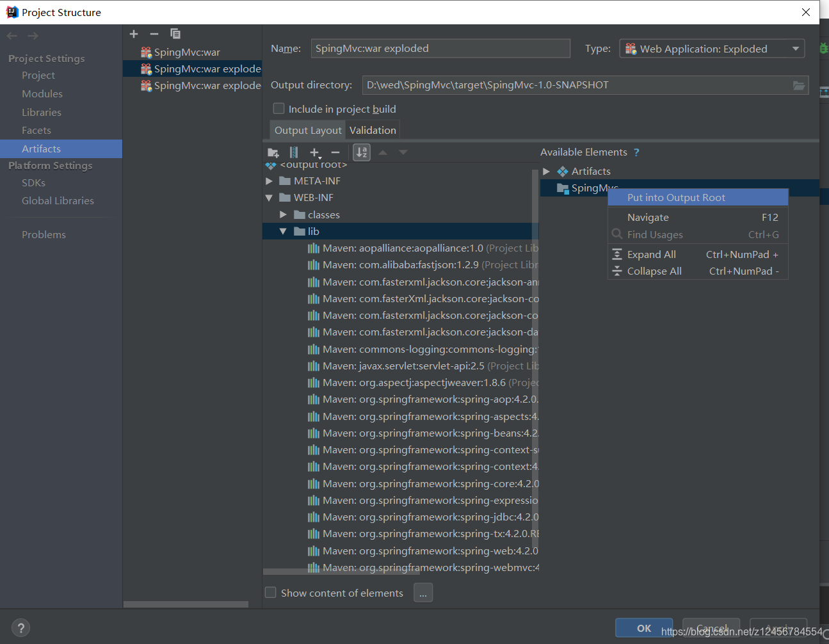Viewport: 829px width, 644px height.
Task: Click the create archive icon in Output Layout
Action: pos(294,152)
